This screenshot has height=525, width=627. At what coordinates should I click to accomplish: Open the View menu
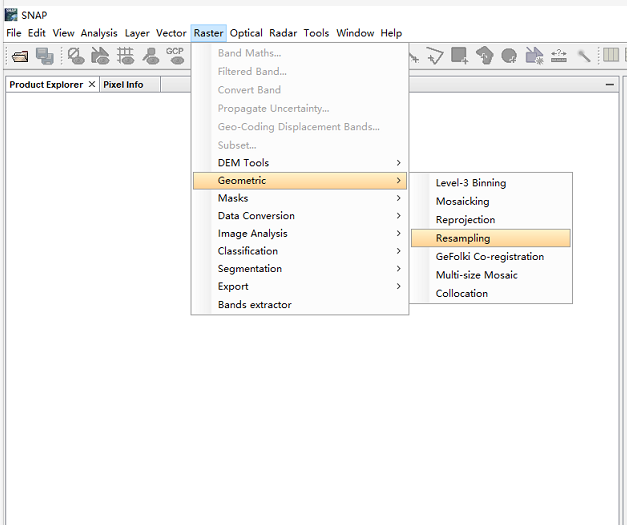tap(64, 33)
